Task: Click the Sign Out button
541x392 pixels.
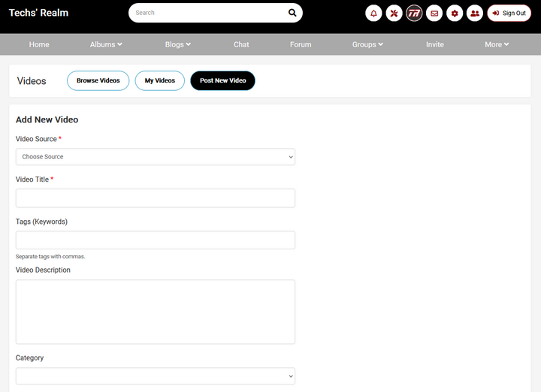Action: point(509,13)
